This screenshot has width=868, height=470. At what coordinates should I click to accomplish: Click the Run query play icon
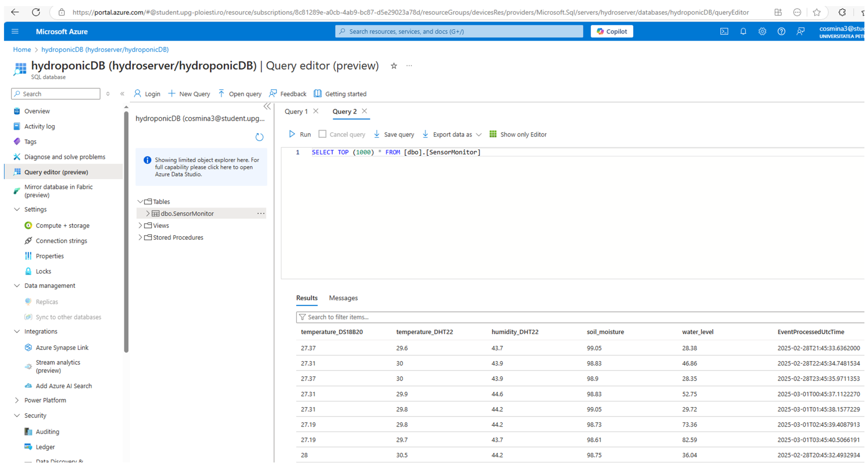292,134
